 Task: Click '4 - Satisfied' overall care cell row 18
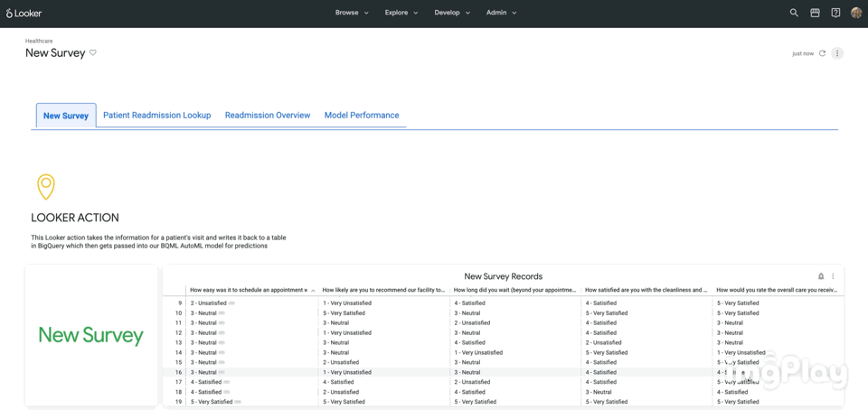coord(732,392)
